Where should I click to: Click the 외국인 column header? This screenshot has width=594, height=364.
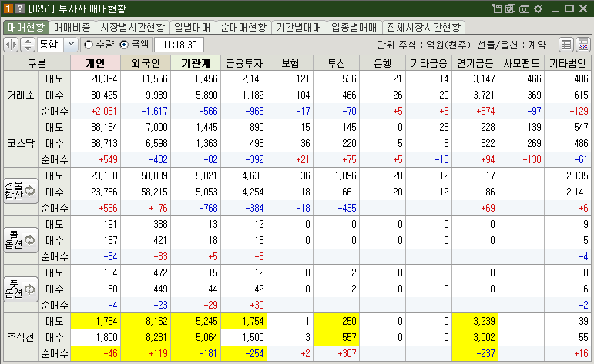tap(146, 63)
